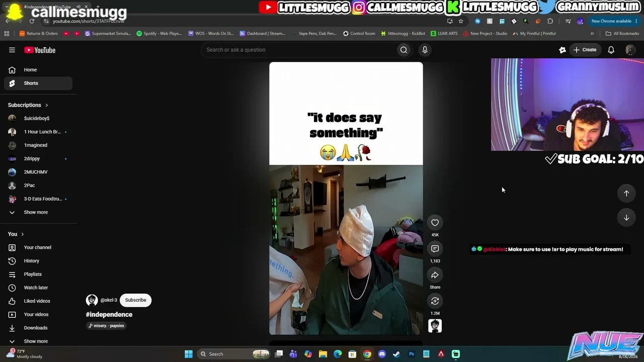Open Downloads in the sidebar
The height and width of the screenshot is (362, 644).
tap(38, 328)
